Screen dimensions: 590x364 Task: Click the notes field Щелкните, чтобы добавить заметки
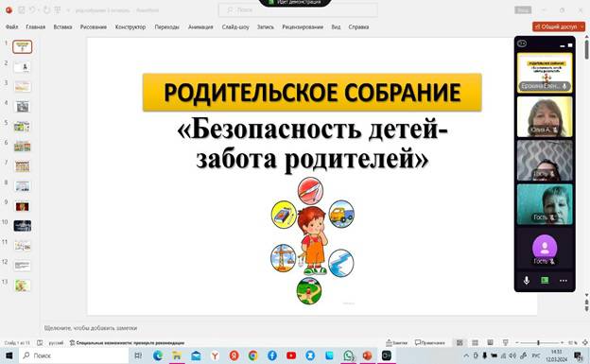pyautogui.click(x=91, y=328)
